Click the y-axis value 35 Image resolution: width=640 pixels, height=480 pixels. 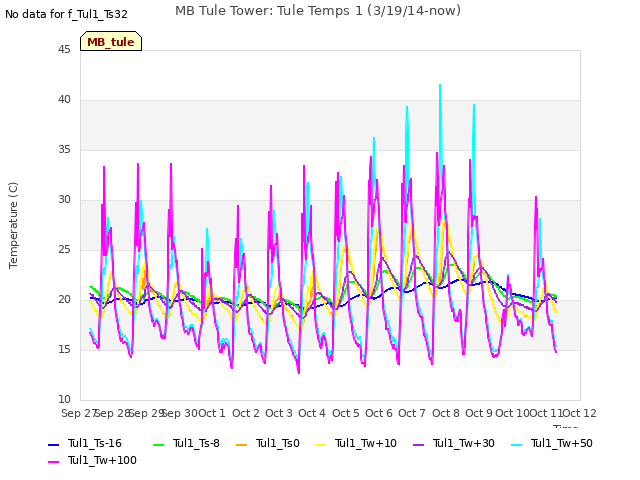pos(64,149)
